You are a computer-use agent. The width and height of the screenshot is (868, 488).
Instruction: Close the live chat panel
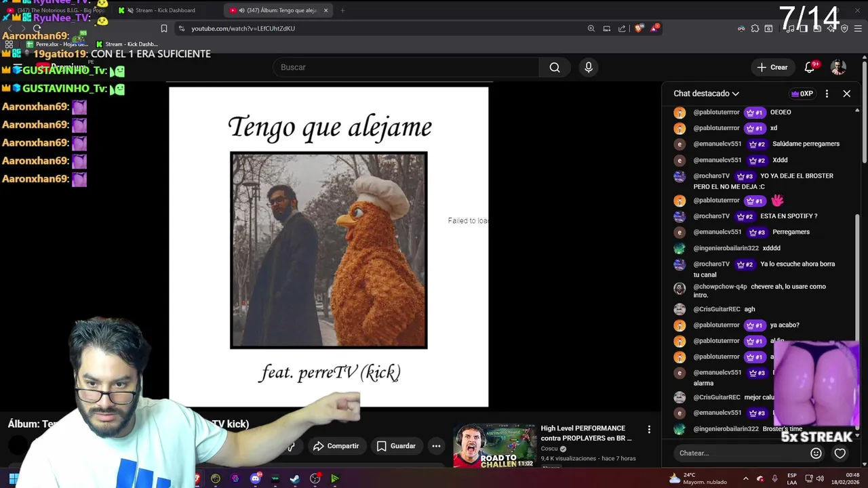point(846,94)
